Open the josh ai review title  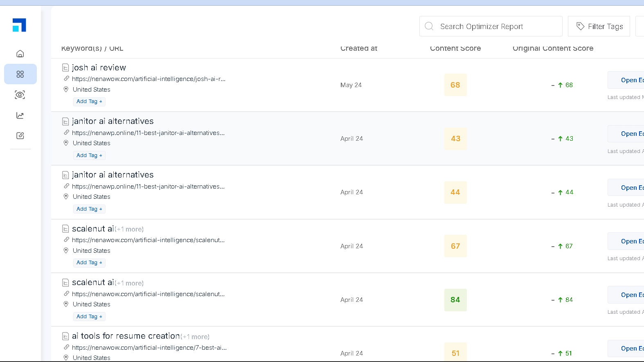click(x=99, y=67)
